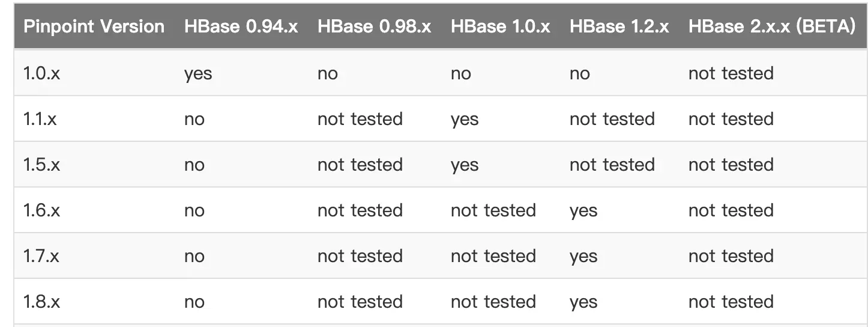Click the HBase 1.2.x column header

coord(619,26)
